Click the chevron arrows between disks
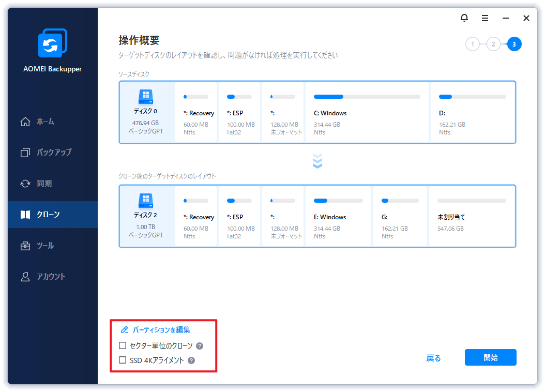Screen dimensions: 545x392 click(x=317, y=161)
